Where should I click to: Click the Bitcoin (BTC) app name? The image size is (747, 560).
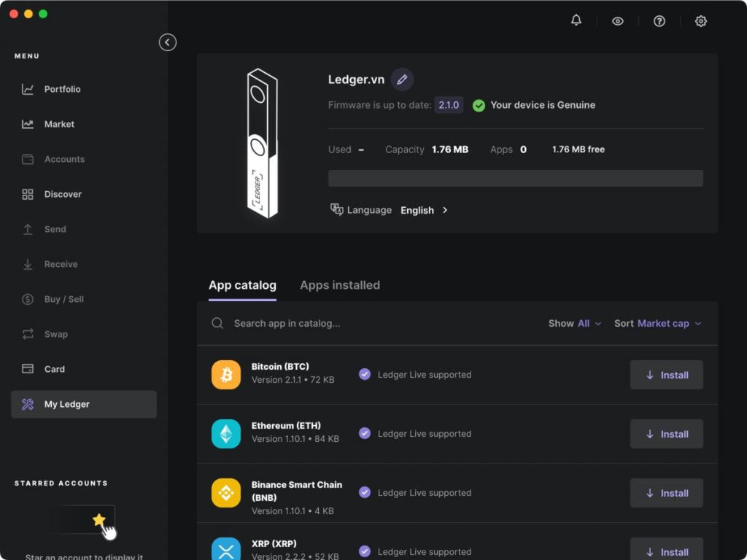coord(280,367)
